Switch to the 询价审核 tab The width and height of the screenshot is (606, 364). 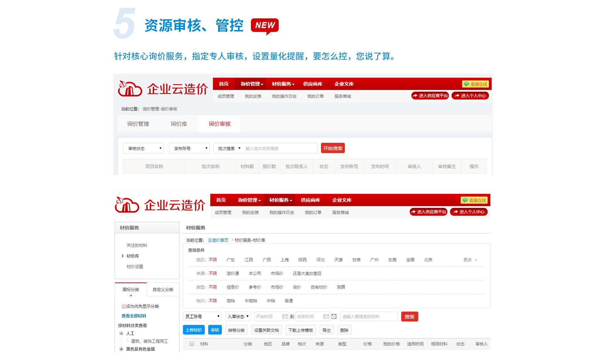(220, 124)
